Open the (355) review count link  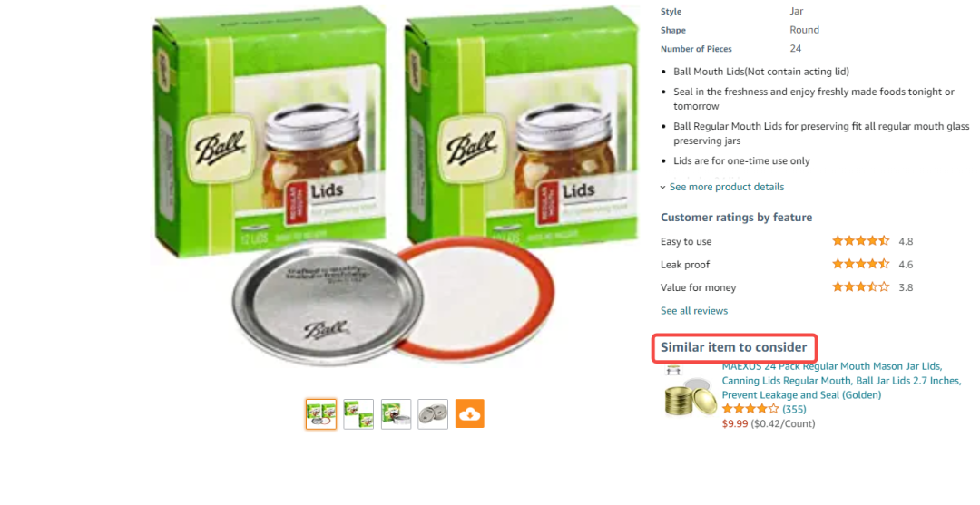click(794, 409)
